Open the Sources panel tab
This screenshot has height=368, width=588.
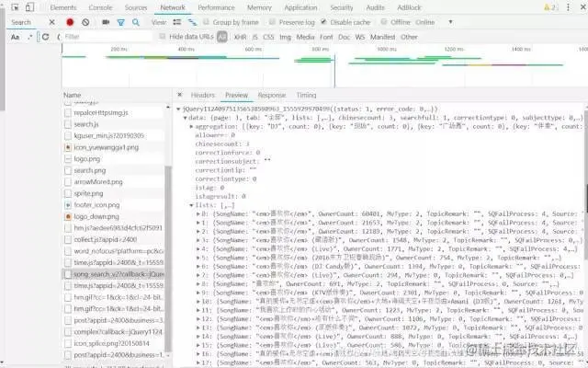tap(136, 7)
